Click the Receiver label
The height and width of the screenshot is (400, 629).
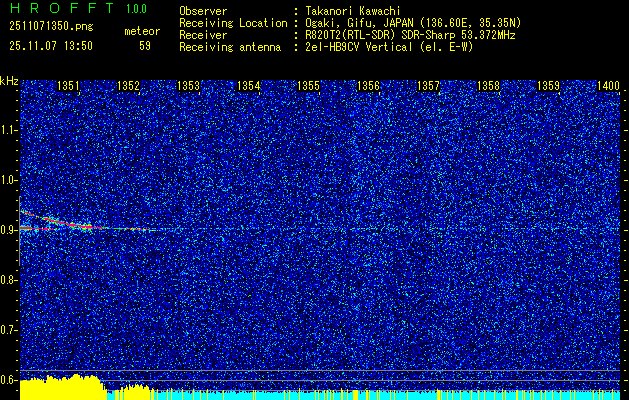click(203, 35)
